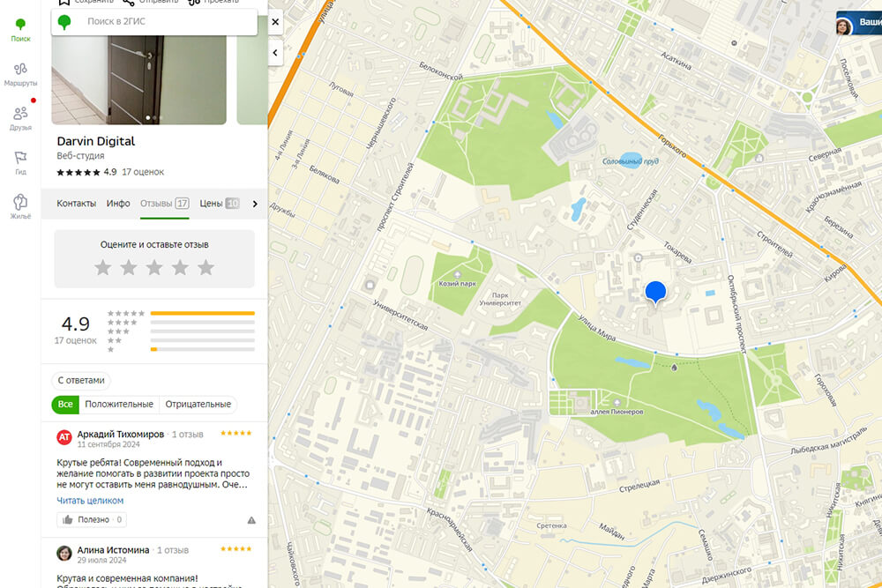Click Соловьиный пруд label on map
The width and height of the screenshot is (882, 588).
[630, 161]
